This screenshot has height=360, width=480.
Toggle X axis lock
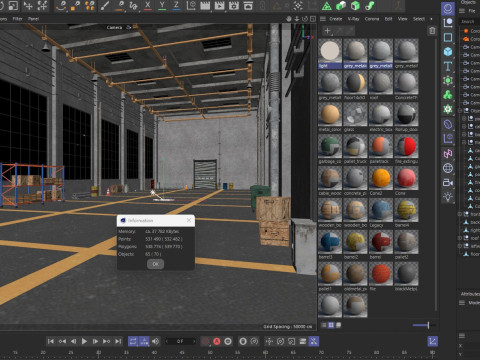tap(148, 6)
